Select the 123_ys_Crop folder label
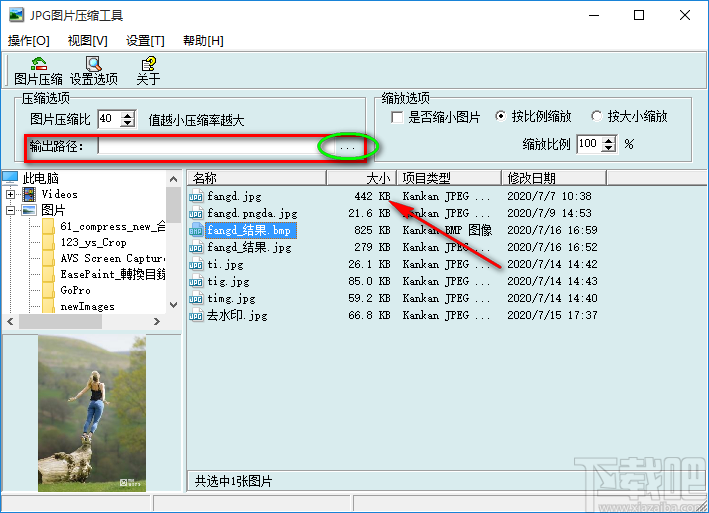This screenshot has width=709, height=513. [94, 243]
